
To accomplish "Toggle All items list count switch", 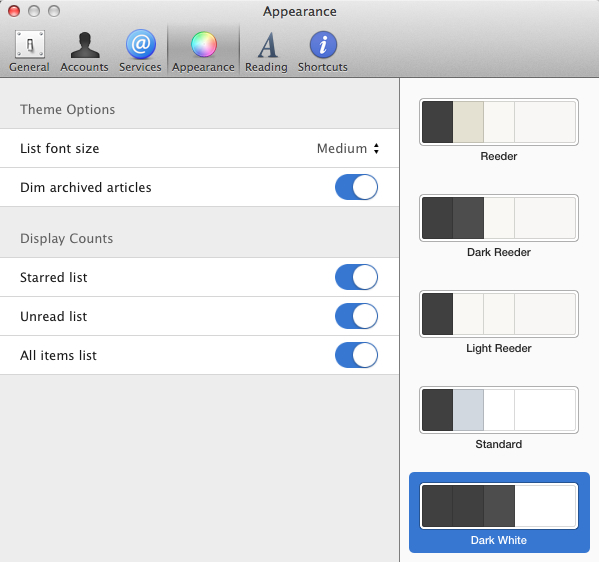I will [356, 355].
